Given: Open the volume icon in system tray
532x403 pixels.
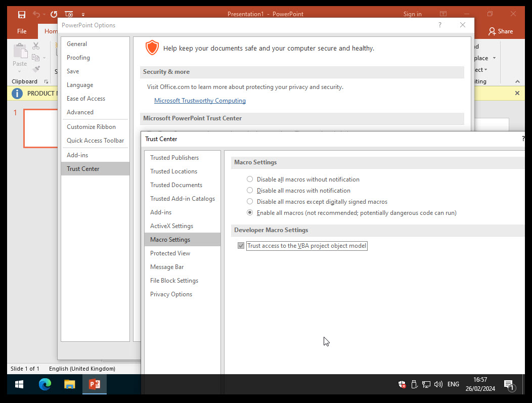Looking at the screenshot, I should click(x=438, y=384).
